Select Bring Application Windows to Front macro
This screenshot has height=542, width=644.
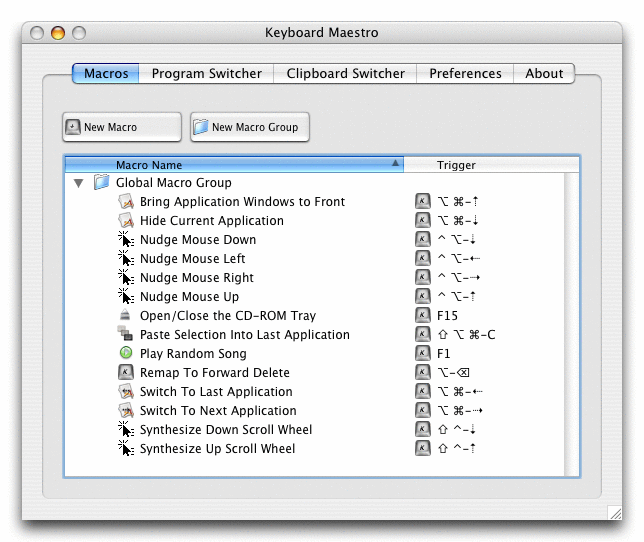[x=315, y=201]
